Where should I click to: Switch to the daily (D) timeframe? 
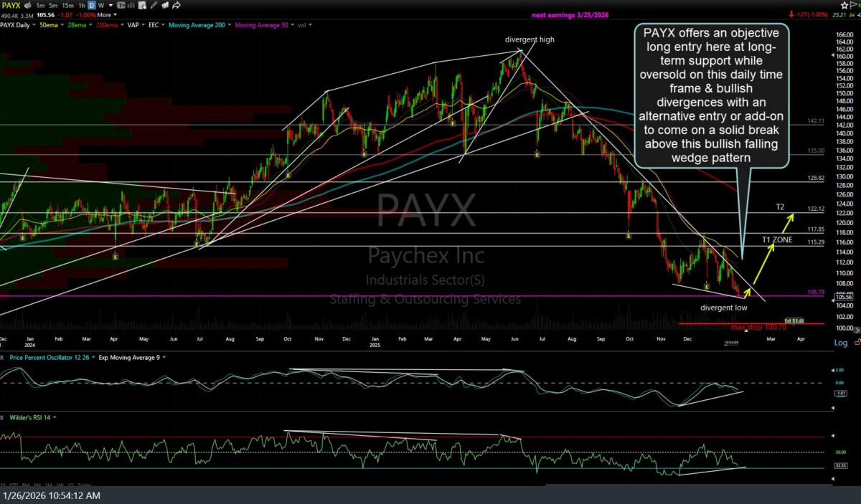pyautogui.click(x=91, y=6)
